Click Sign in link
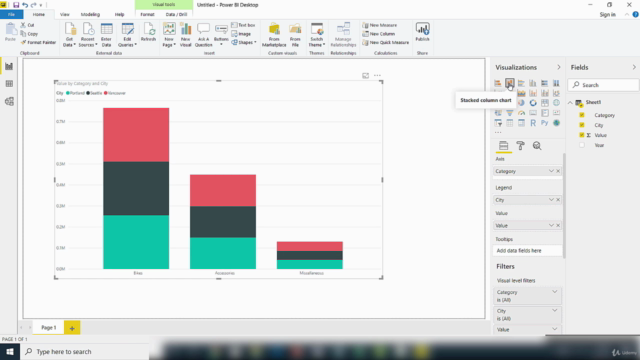This screenshot has width=640, height=360. (x=607, y=15)
